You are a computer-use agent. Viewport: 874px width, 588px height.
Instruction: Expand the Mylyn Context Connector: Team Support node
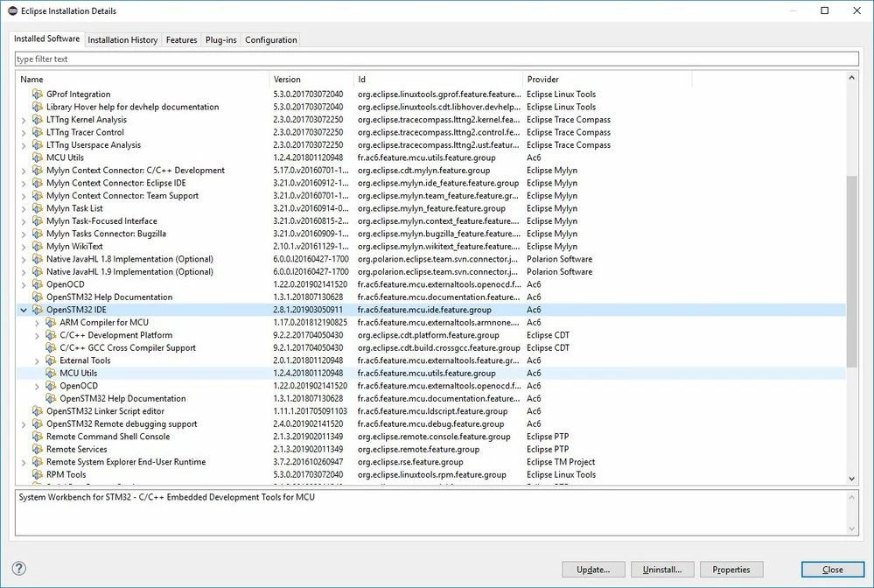tap(24, 196)
